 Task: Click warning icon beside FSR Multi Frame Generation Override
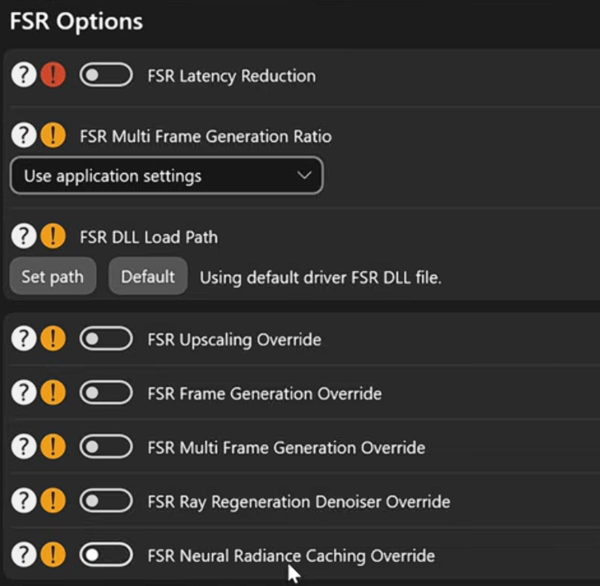(53, 446)
